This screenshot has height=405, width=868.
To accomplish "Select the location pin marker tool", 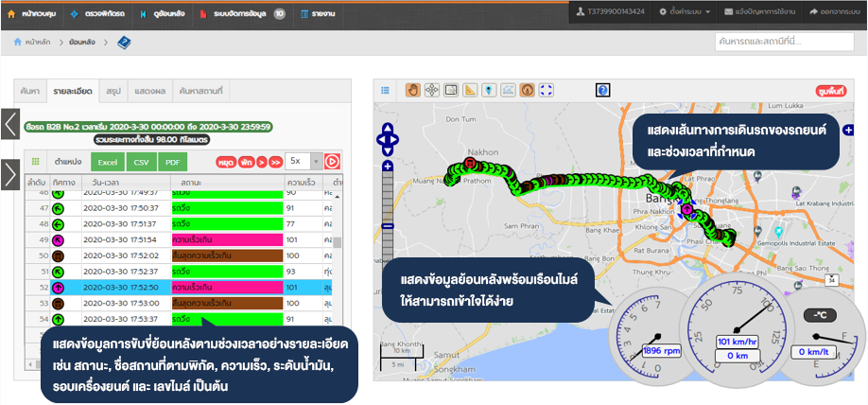I will [x=489, y=90].
